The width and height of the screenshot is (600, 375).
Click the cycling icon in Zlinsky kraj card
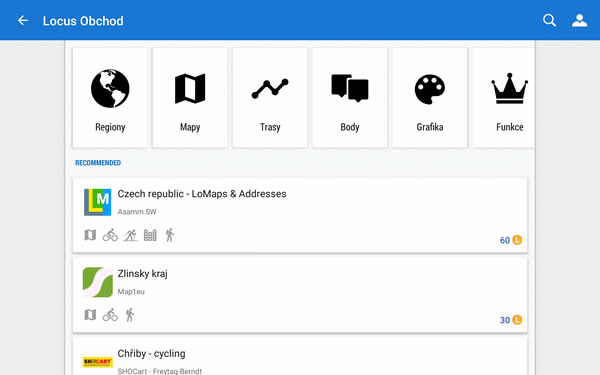110,315
